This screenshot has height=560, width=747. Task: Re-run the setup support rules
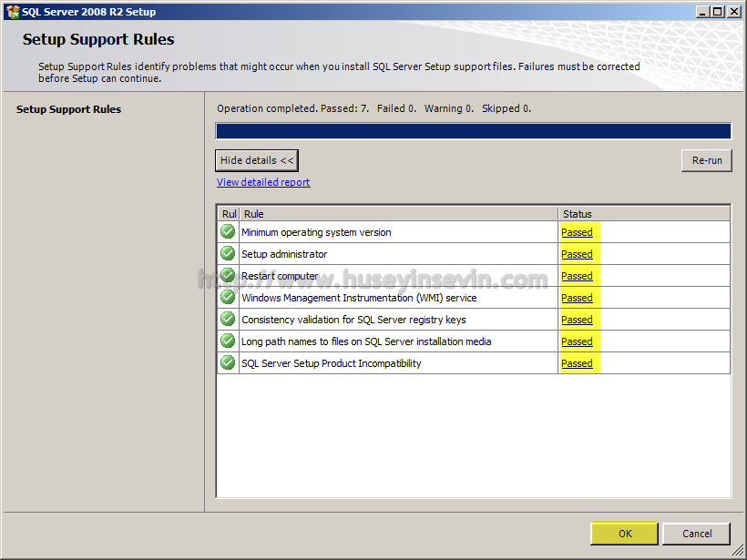(x=707, y=160)
